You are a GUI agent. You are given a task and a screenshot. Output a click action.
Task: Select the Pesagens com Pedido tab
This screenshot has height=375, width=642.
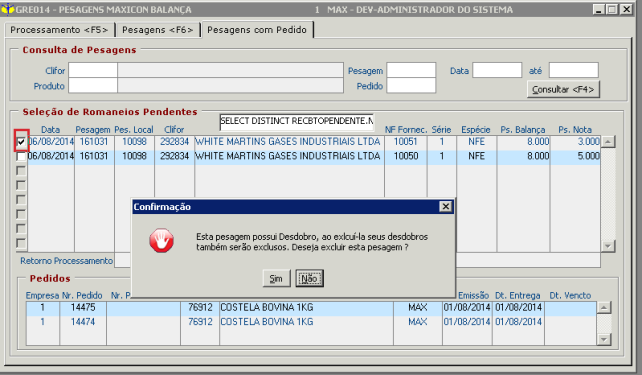pos(257,30)
